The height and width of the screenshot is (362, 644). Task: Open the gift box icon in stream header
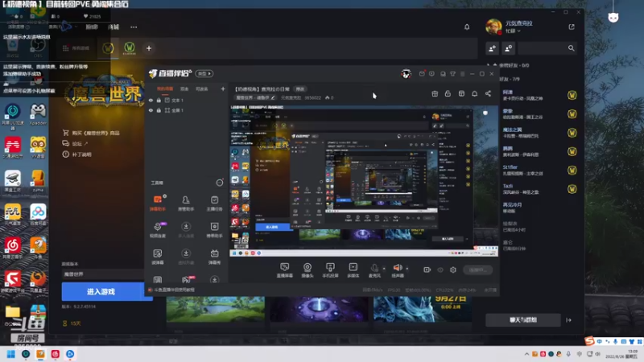435,93
